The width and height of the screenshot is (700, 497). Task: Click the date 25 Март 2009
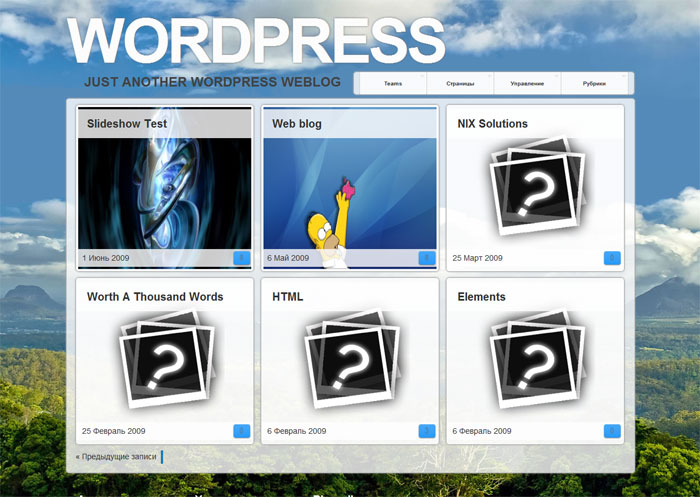click(477, 258)
